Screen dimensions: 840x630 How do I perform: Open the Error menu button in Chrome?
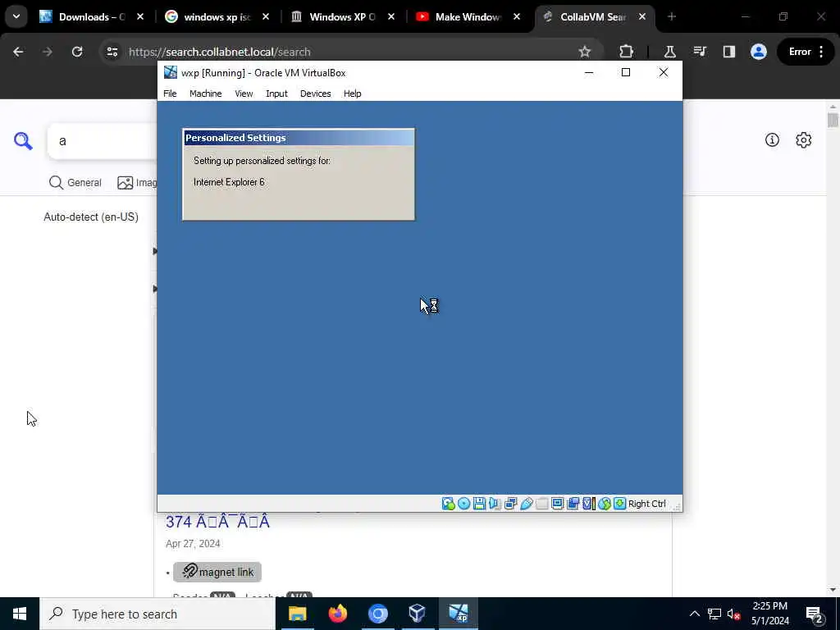tap(806, 52)
